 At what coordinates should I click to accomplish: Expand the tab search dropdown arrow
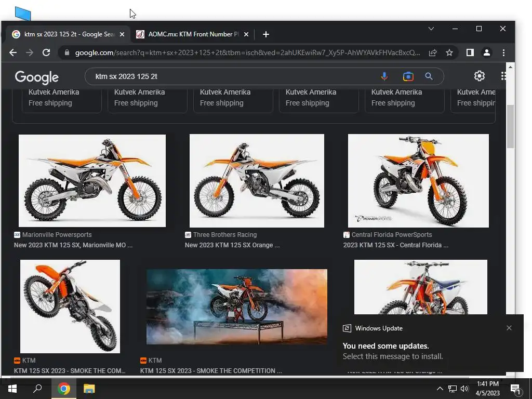click(x=431, y=29)
